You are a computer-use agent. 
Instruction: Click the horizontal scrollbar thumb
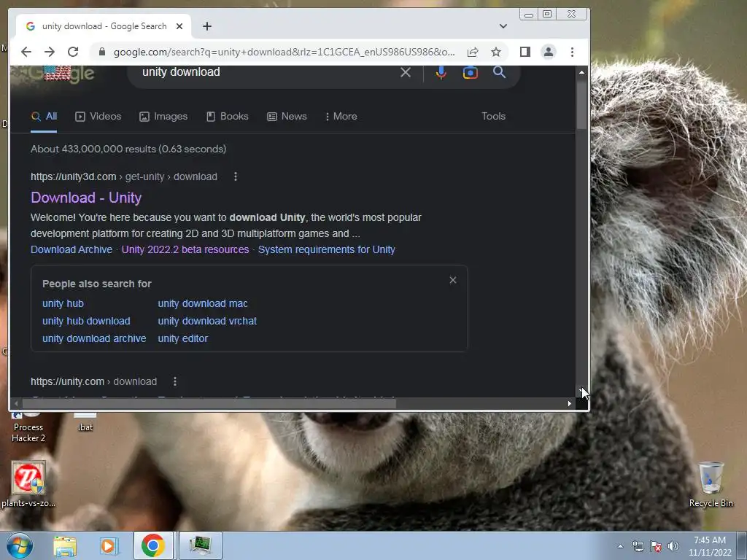tap(209, 404)
